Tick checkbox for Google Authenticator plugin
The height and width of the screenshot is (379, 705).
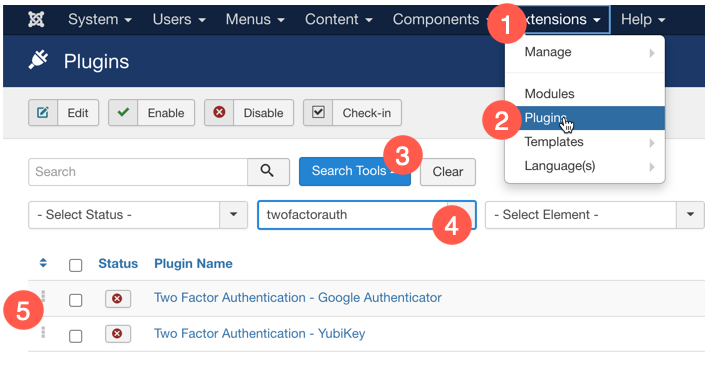point(76,300)
